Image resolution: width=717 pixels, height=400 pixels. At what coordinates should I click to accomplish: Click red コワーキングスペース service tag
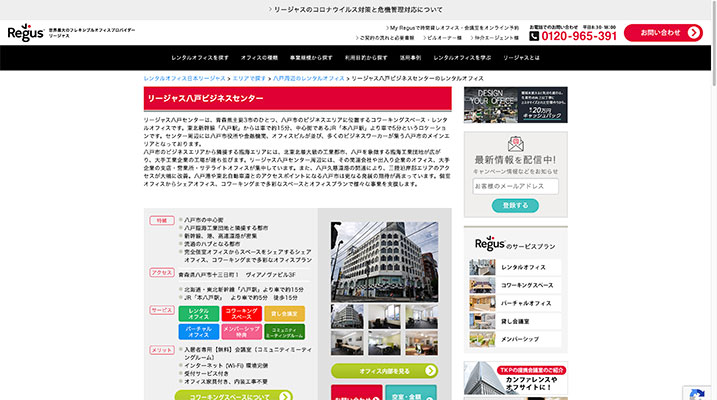click(241, 314)
